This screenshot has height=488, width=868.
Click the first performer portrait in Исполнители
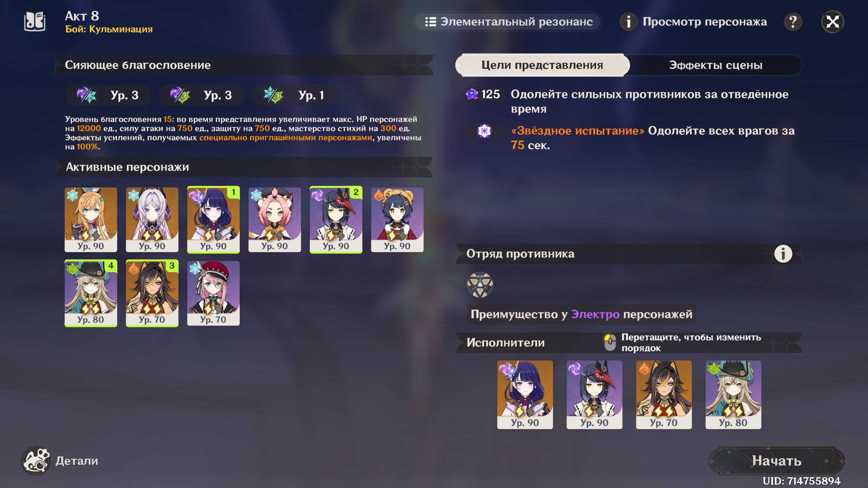[x=525, y=395]
